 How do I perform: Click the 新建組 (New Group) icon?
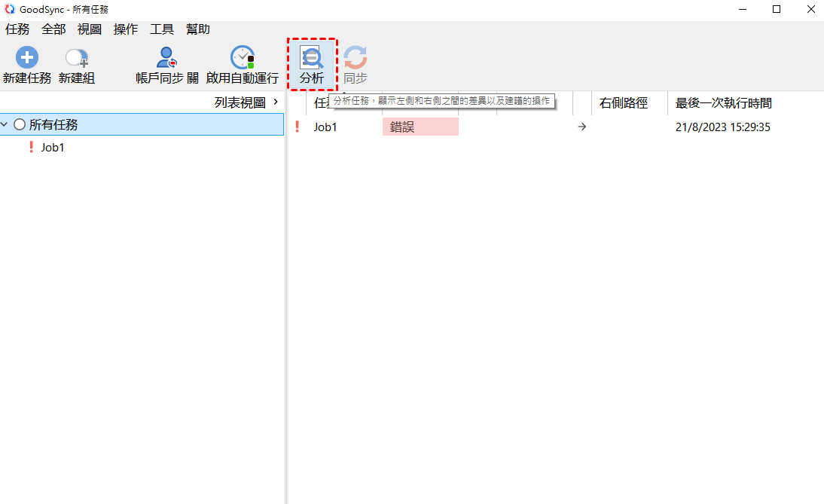pyautogui.click(x=77, y=58)
